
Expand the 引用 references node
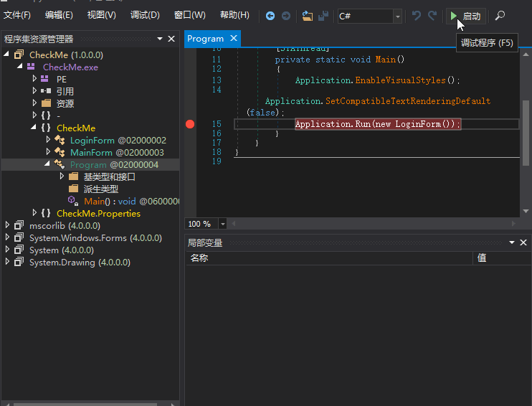(x=34, y=90)
